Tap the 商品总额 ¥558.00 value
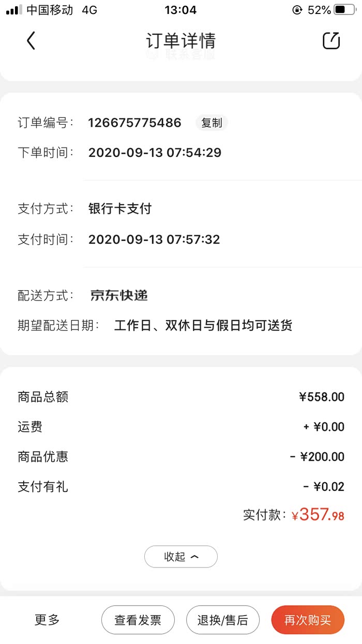The image size is (362, 644). pyautogui.click(x=321, y=397)
